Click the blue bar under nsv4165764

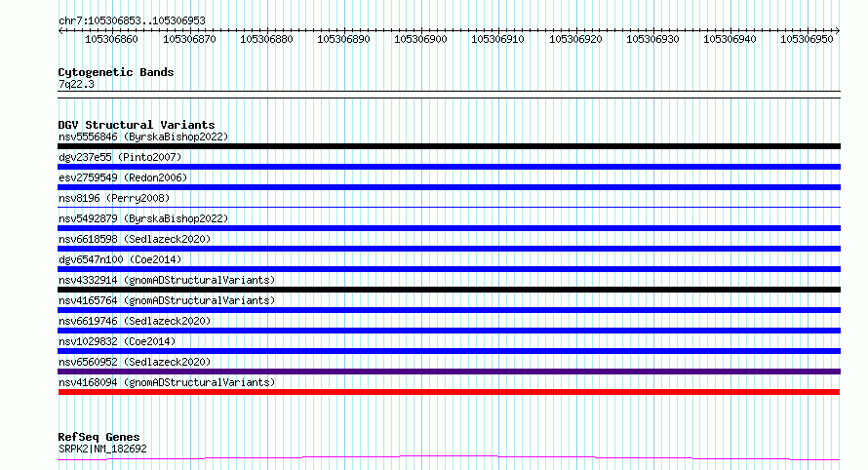pyautogui.click(x=449, y=310)
